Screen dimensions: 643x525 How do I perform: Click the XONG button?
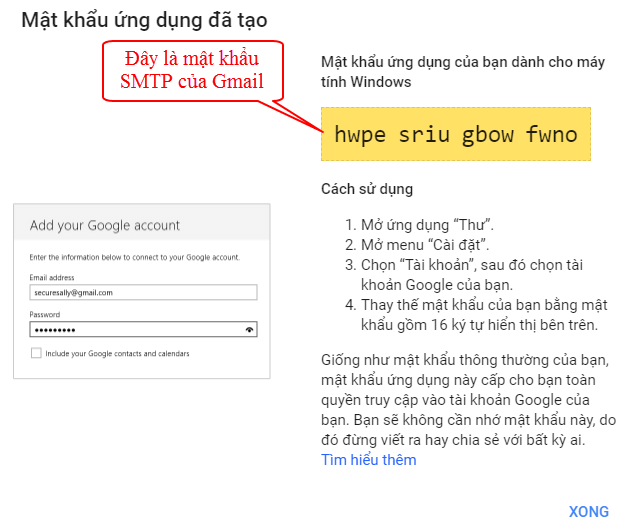pos(588,511)
